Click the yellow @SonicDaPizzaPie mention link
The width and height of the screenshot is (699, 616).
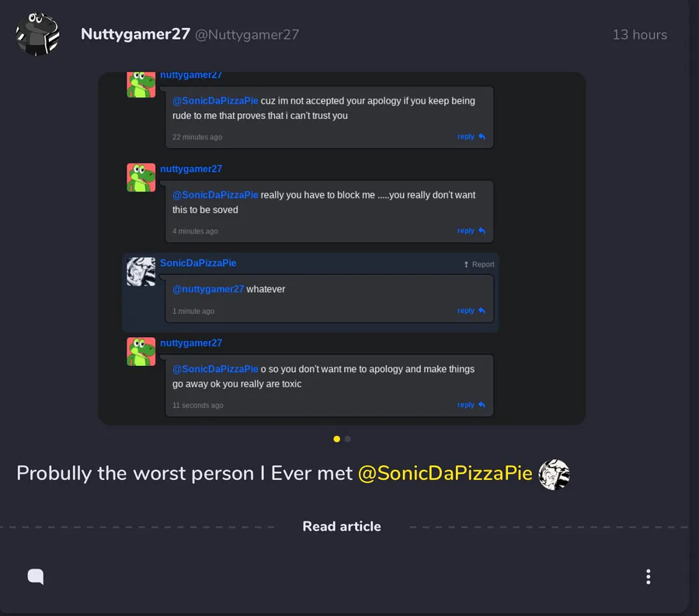coord(445,473)
